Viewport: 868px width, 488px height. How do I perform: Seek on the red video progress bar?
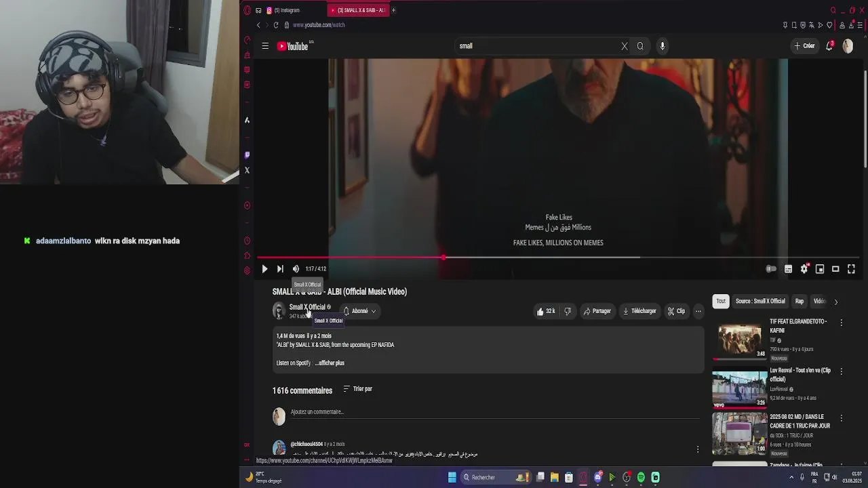coord(558,258)
